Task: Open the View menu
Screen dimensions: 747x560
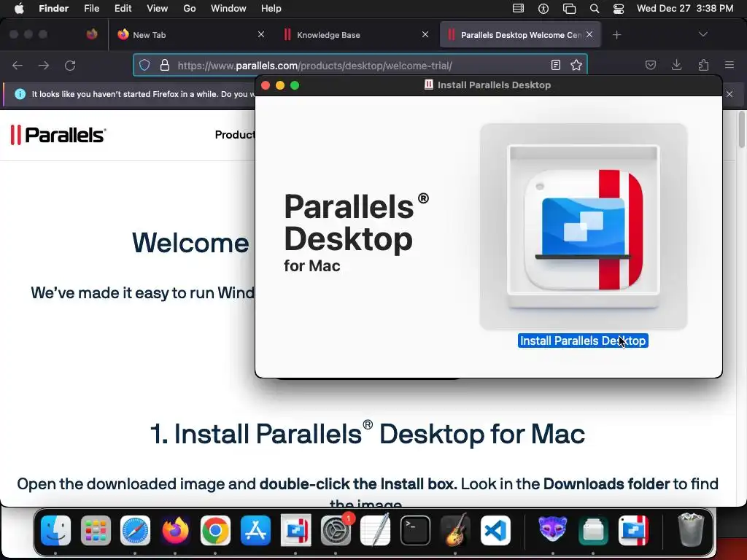Action: pos(158,8)
